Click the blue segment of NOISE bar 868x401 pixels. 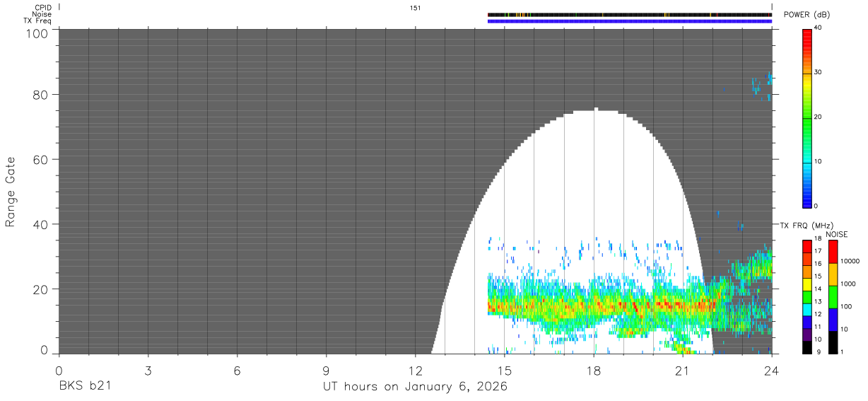pyautogui.click(x=833, y=320)
